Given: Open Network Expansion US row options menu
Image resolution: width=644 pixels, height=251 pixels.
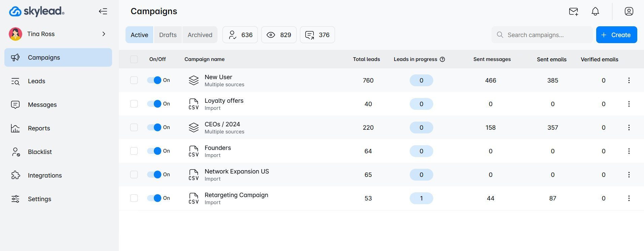Looking at the screenshot, I should (629, 175).
